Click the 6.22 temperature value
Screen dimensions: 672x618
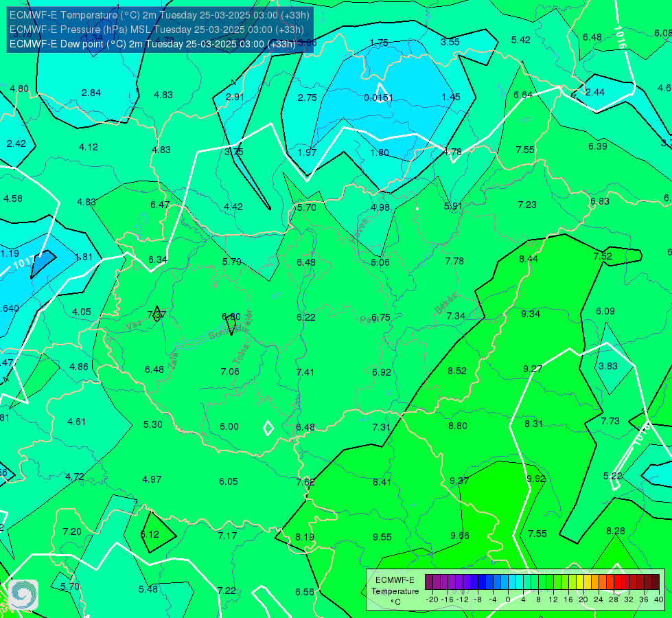306,317
